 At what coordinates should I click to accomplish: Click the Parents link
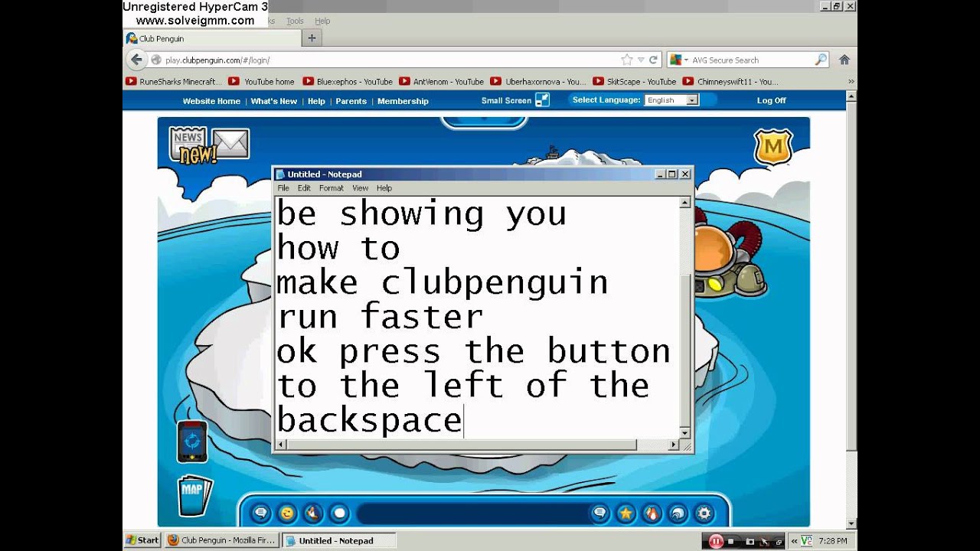pos(351,101)
